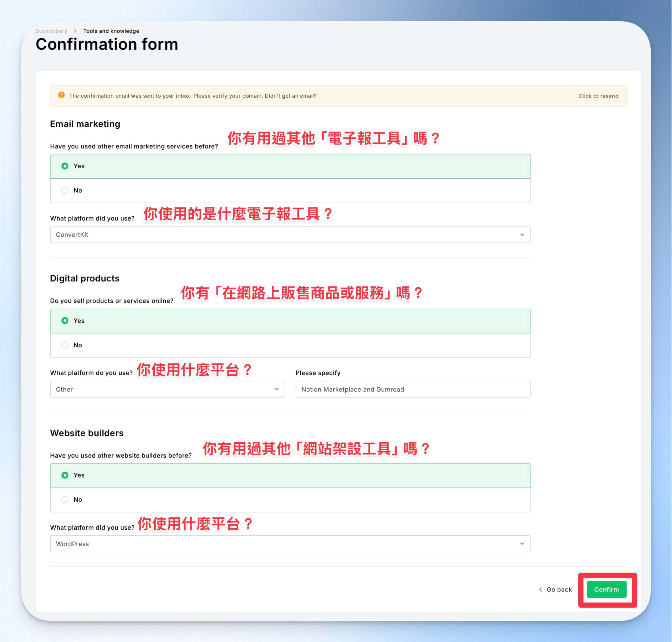The image size is (672, 642).
Task: Select No for email marketing services
Action: [290, 190]
